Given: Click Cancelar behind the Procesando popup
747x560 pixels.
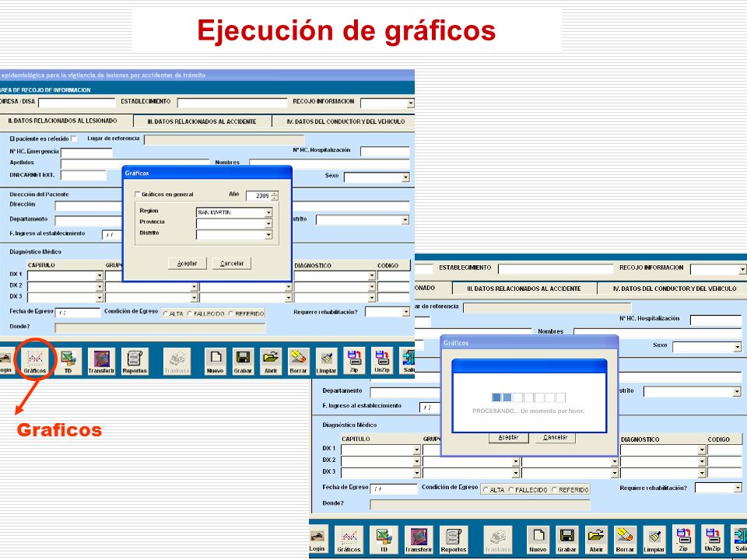Looking at the screenshot, I should 556,438.
